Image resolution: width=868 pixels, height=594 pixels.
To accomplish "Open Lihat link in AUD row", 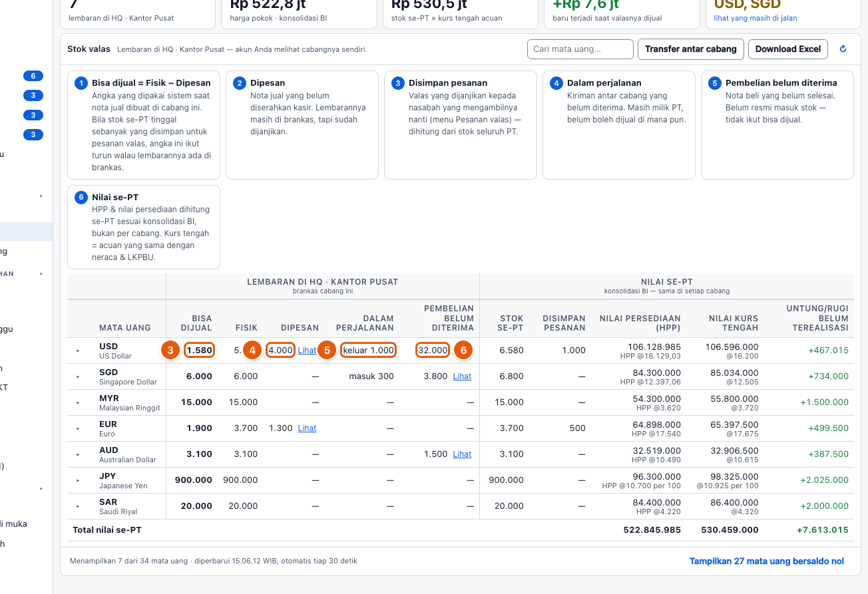I will (x=462, y=454).
